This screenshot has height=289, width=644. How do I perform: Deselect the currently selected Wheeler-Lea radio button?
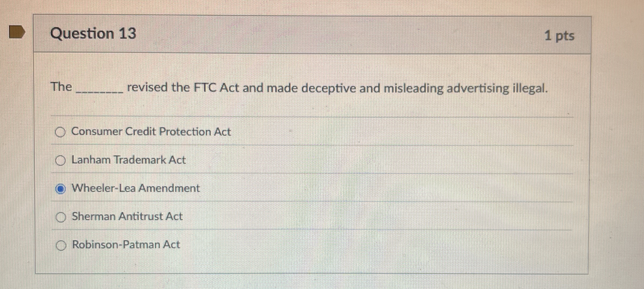pos(61,189)
